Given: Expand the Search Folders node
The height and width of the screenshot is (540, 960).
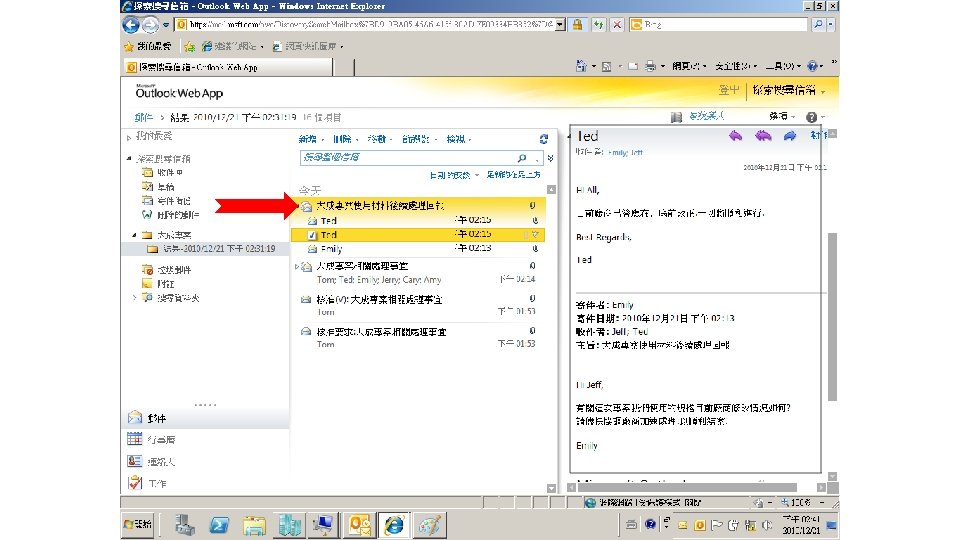Looking at the screenshot, I should (135, 298).
